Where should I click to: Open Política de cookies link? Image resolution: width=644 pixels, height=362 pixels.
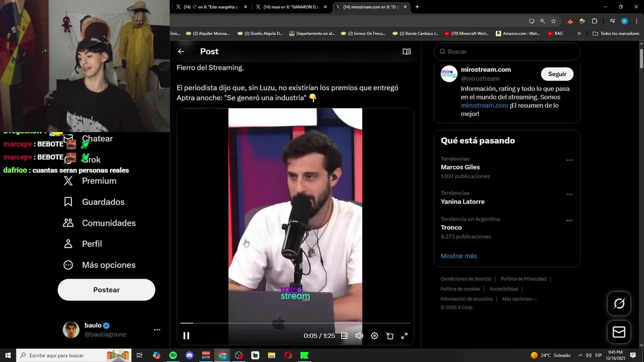(x=460, y=289)
